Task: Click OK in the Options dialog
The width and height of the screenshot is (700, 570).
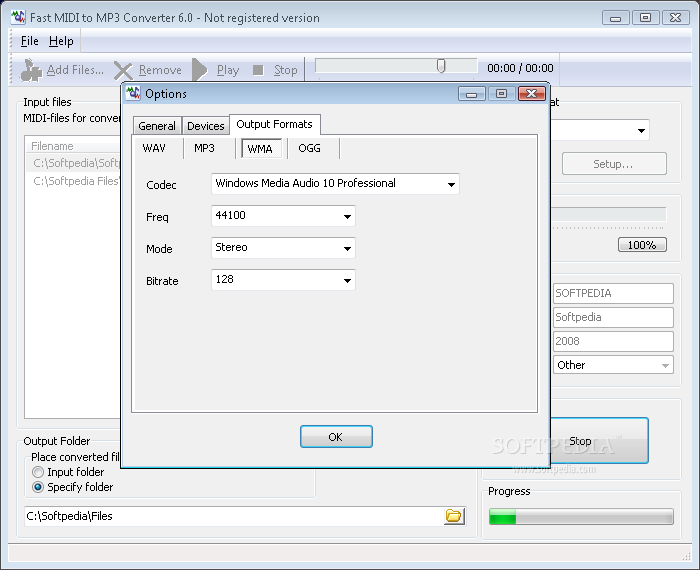Action: [x=336, y=437]
